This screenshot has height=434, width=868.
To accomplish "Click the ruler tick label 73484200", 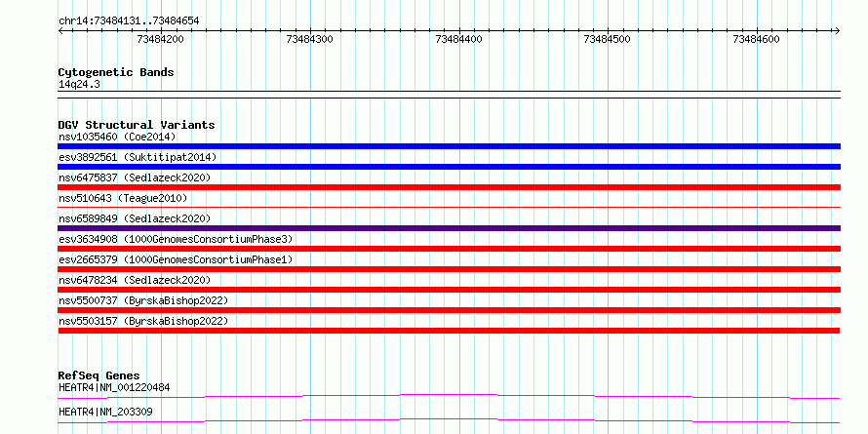I will [161, 39].
